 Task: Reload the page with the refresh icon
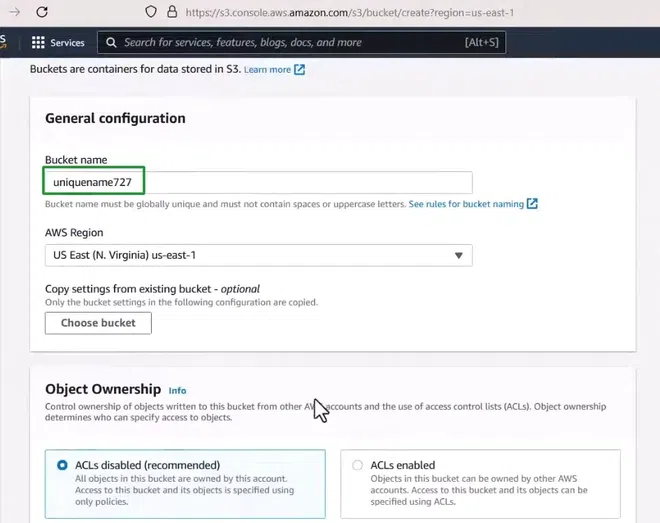click(x=42, y=12)
